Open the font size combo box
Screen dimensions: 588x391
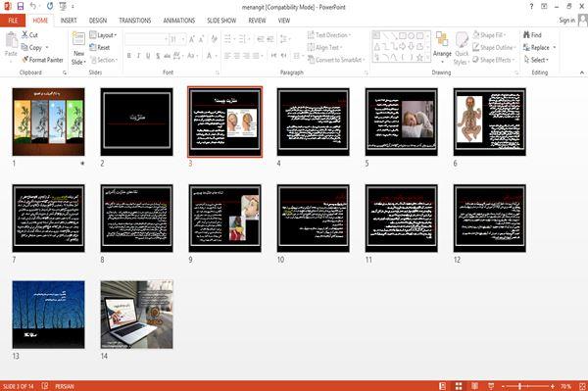(177, 39)
